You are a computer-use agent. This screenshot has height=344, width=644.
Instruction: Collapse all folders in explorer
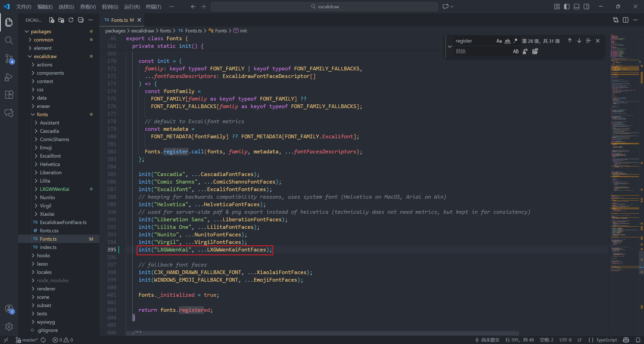click(81, 20)
